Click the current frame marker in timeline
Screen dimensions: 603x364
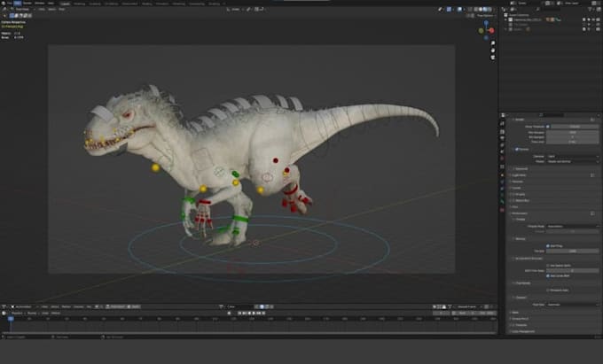click(x=11, y=319)
